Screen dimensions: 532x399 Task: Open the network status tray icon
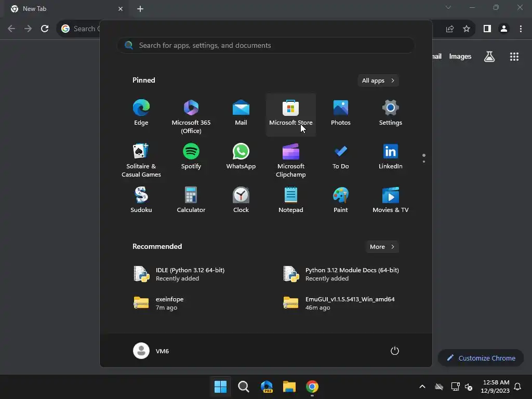[455, 387]
